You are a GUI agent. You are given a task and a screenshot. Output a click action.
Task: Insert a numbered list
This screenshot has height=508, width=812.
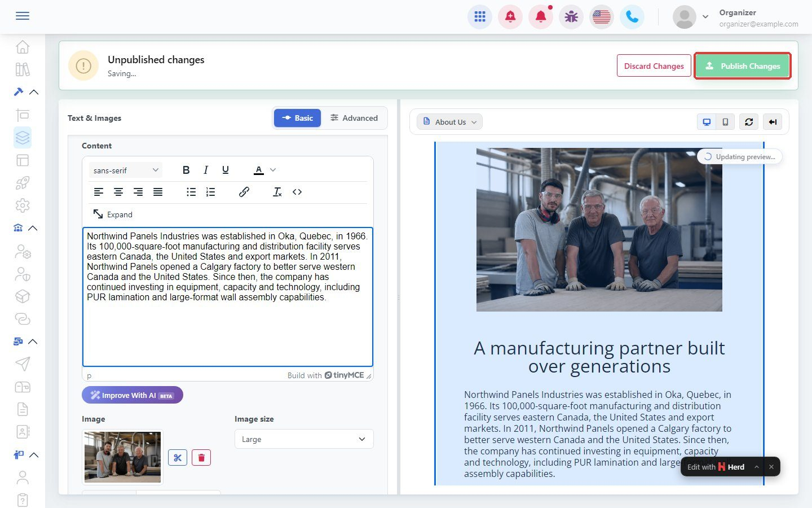[210, 192]
